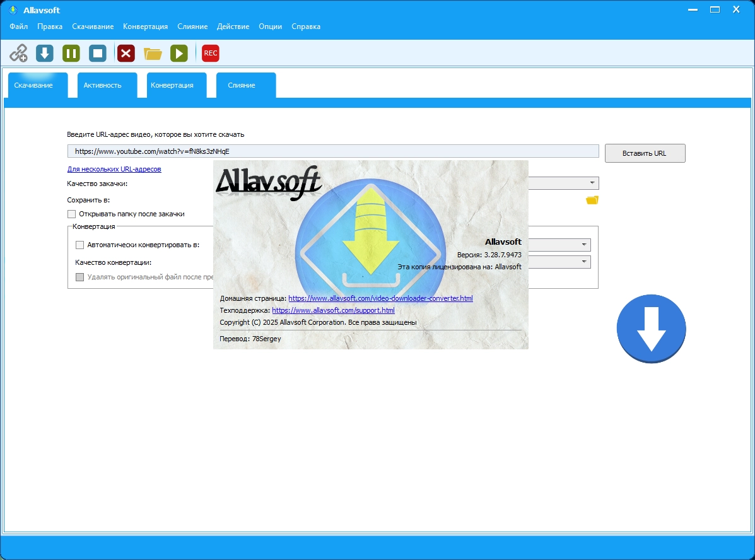Viewport: 755px width, 560px height.
Task: Click the 'Качество закачки:' label
Action: pos(97,184)
